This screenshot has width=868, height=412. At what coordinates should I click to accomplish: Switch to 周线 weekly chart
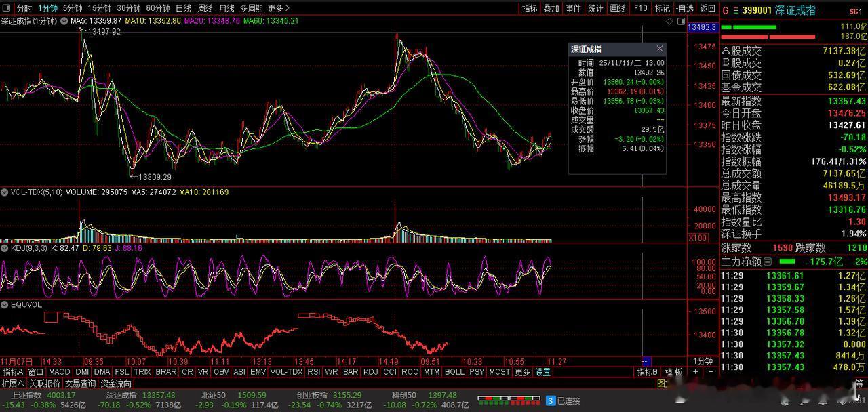(x=205, y=8)
